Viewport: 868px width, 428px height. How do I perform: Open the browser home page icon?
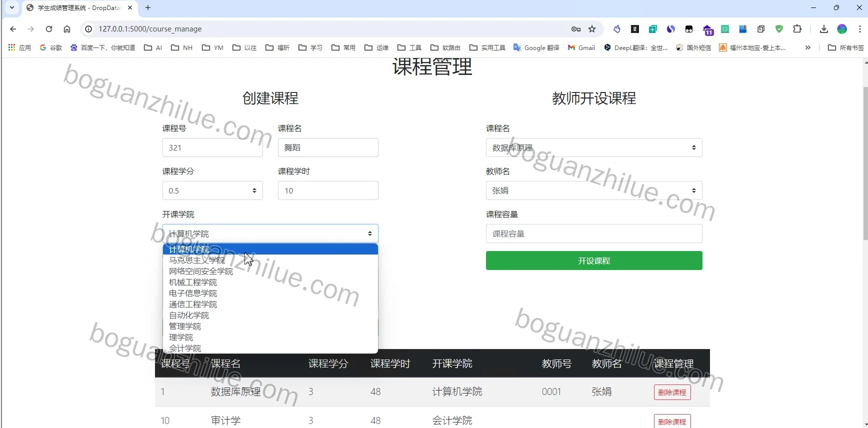pyautogui.click(x=67, y=29)
